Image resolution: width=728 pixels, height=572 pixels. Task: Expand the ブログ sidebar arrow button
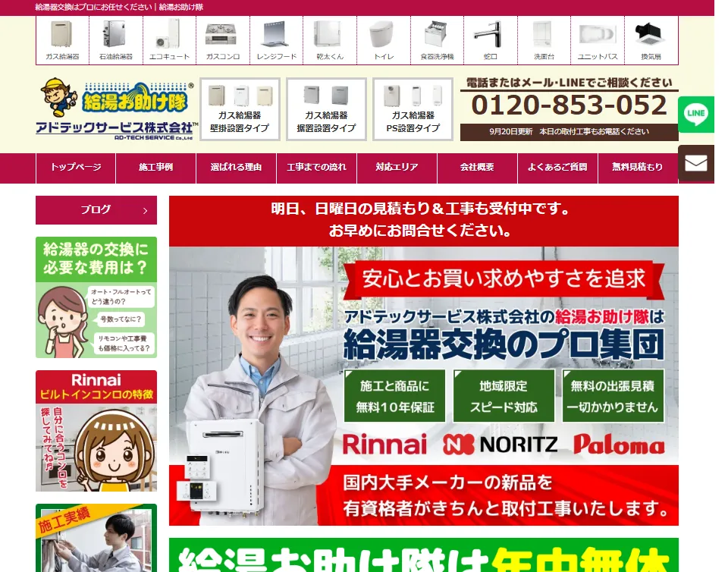click(x=145, y=210)
